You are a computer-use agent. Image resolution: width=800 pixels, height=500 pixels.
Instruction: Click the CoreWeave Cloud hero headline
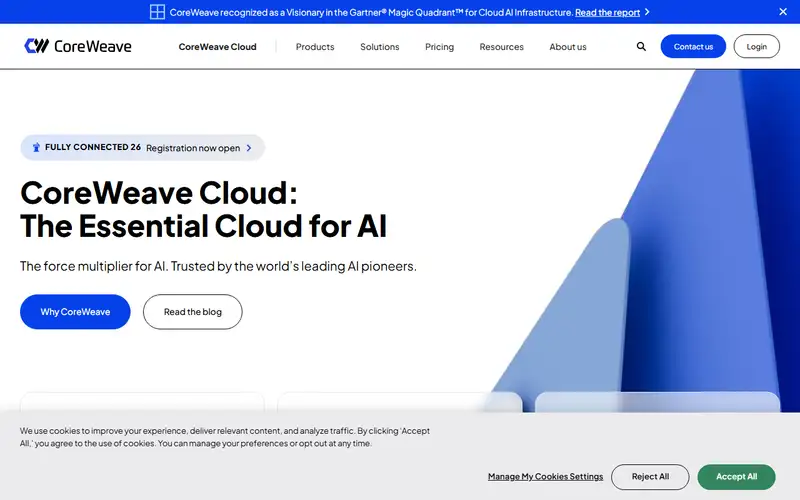[x=204, y=209]
